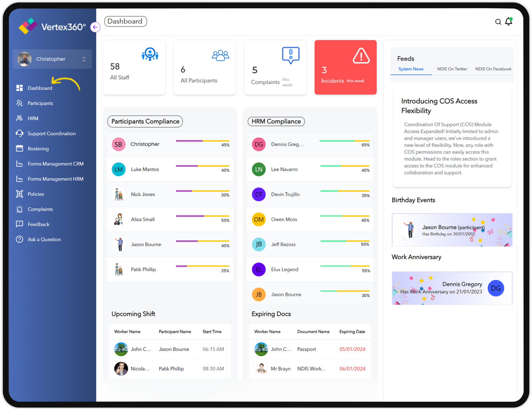532x409 pixels.
Task: Click the Dashboard icon in sidebar
Action: 19,88
